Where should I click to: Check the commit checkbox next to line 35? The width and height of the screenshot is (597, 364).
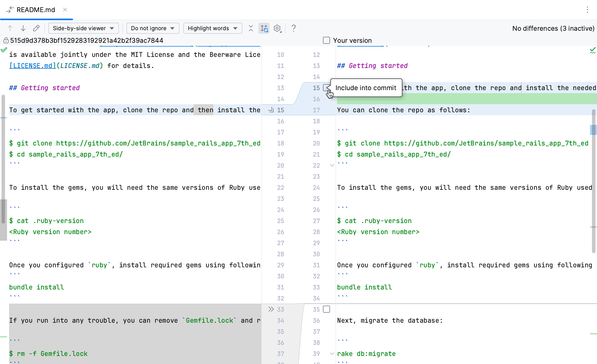326,309
